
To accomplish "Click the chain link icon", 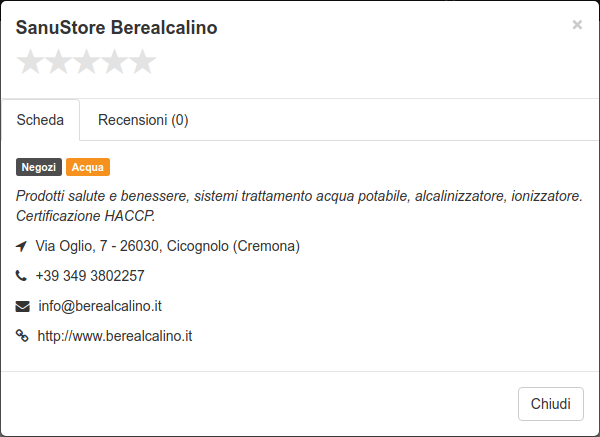I will (x=22, y=336).
